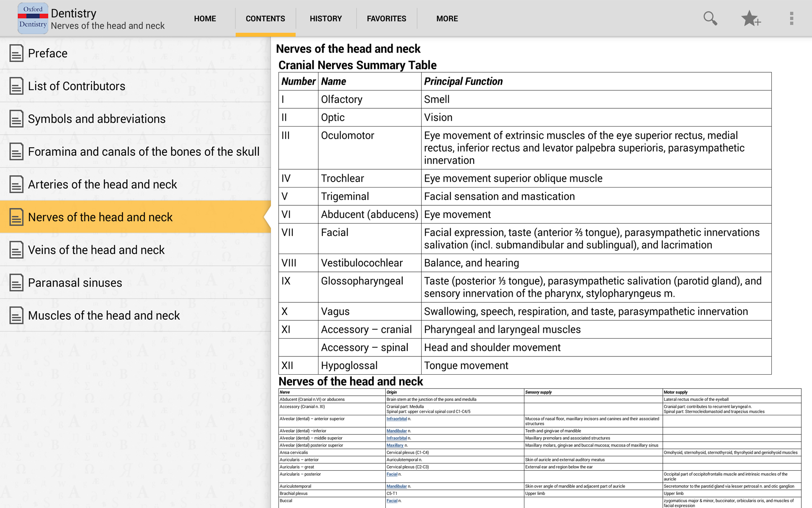
Task: Open Symbols and abbreviations entry
Action: tap(135, 119)
